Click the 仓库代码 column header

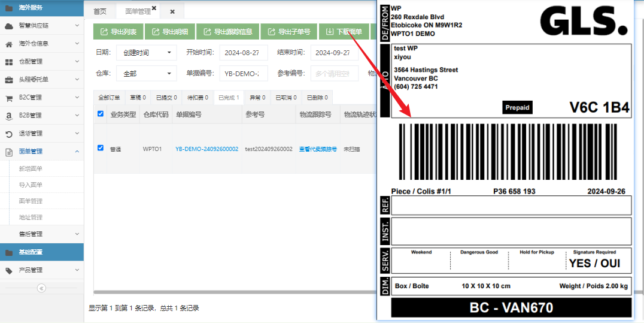click(x=156, y=115)
